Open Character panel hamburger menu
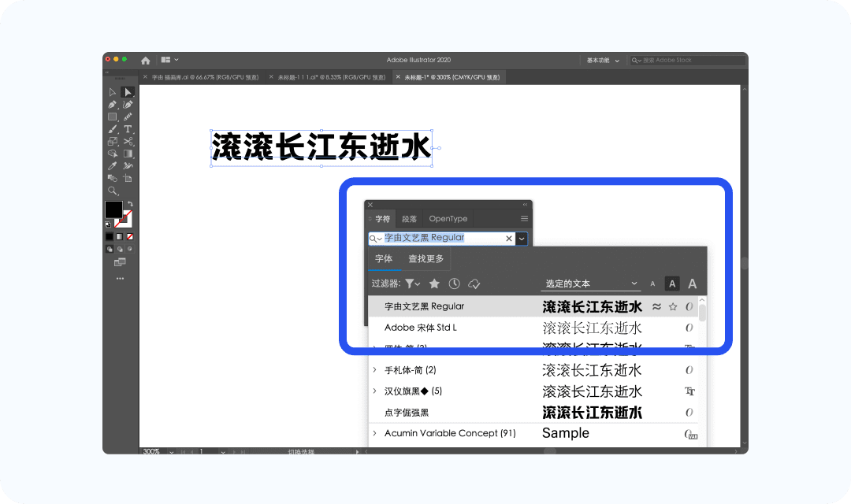Viewport: 851px width, 504px height. point(524,219)
